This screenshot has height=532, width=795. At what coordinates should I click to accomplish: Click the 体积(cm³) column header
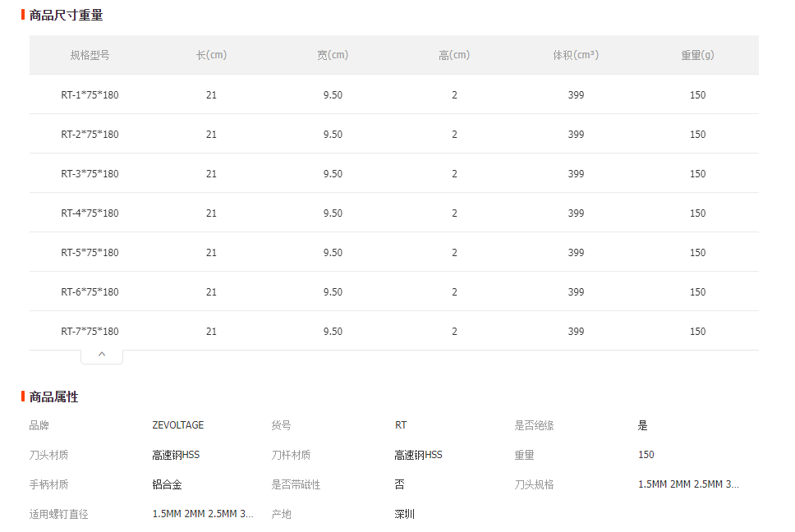coord(576,55)
